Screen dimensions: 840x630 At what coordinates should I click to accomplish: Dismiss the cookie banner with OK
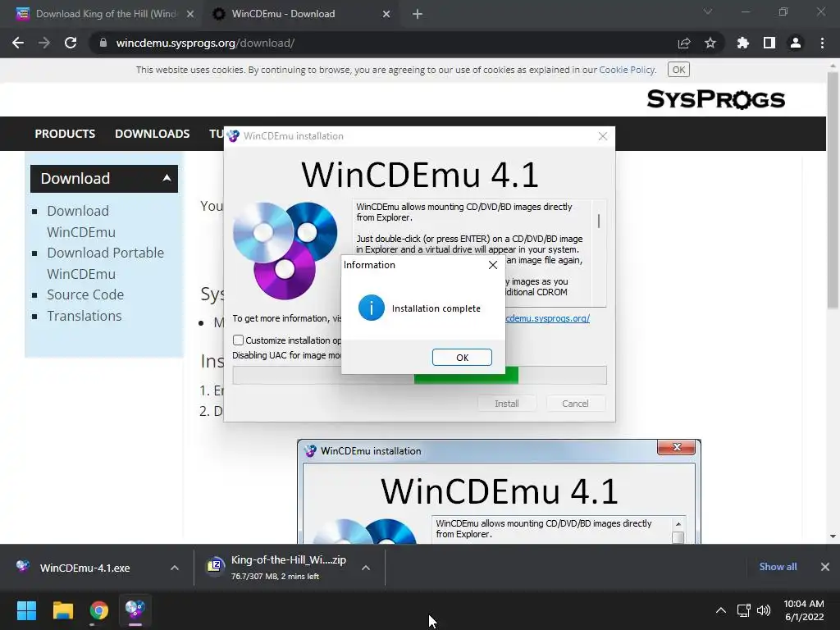[x=678, y=70]
